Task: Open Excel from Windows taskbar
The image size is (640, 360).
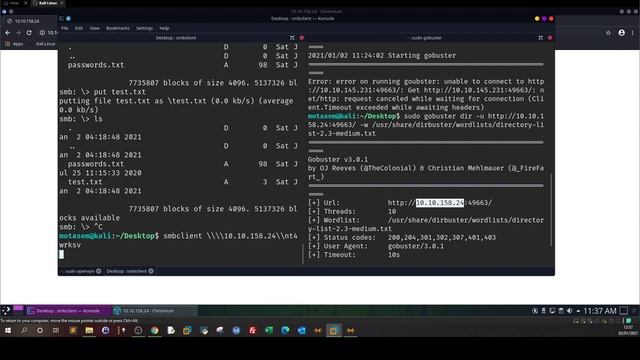Action: (269, 330)
